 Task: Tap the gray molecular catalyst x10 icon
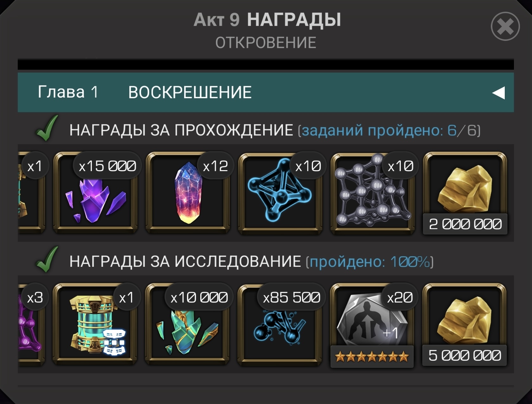[373, 193]
